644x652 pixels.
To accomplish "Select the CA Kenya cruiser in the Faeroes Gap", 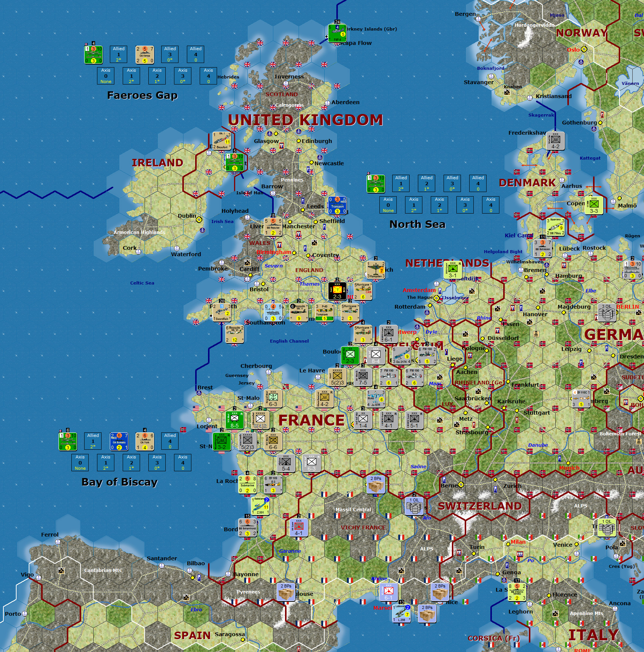I will (x=145, y=55).
